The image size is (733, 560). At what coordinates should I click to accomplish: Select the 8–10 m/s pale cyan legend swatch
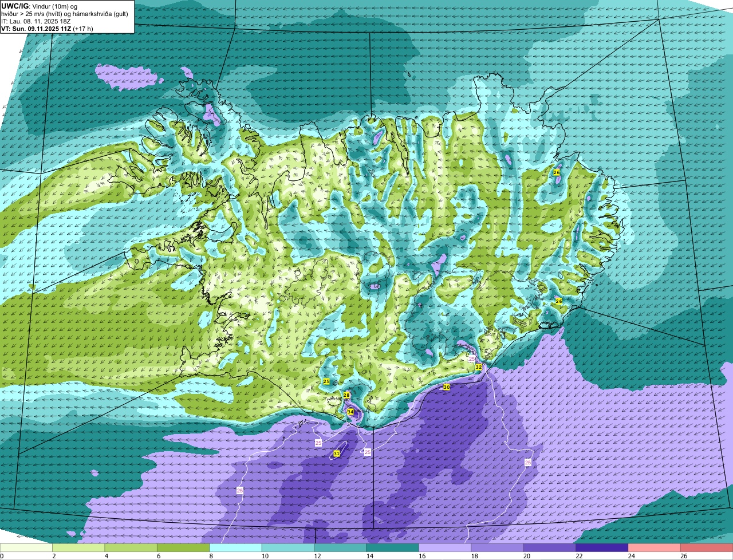click(235, 547)
